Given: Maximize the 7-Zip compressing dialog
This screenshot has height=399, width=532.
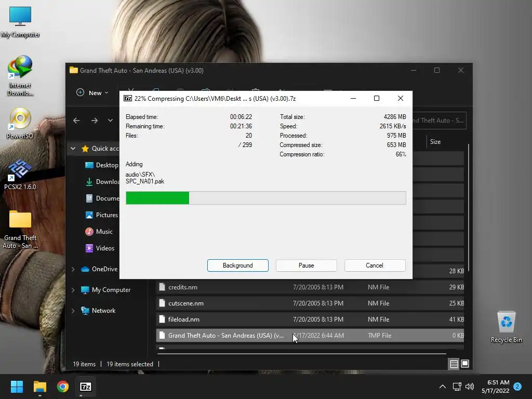Looking at the screenshot, I should coord(377,98).
